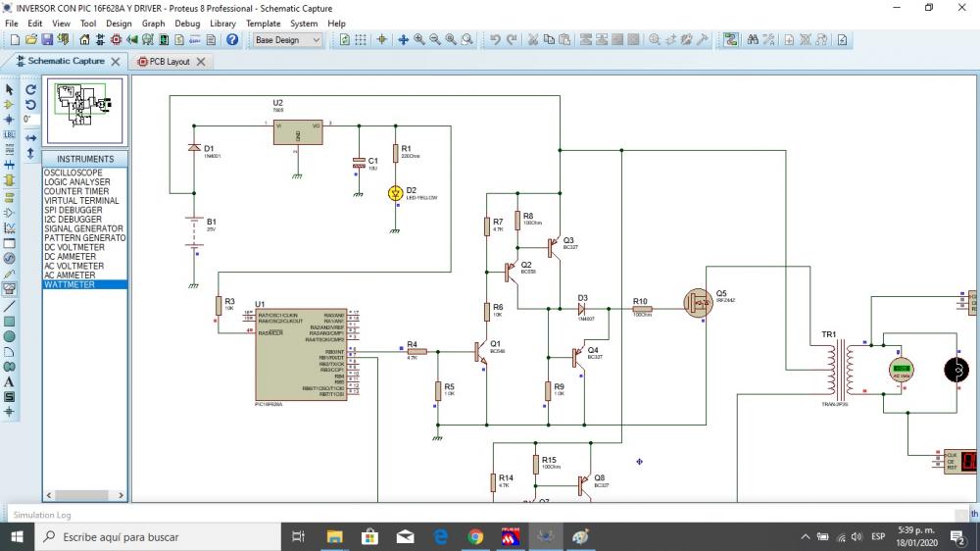Click the instruments list scroll-right arrow
This screenshot has width=980, height=551.
[x=121, y=495]
